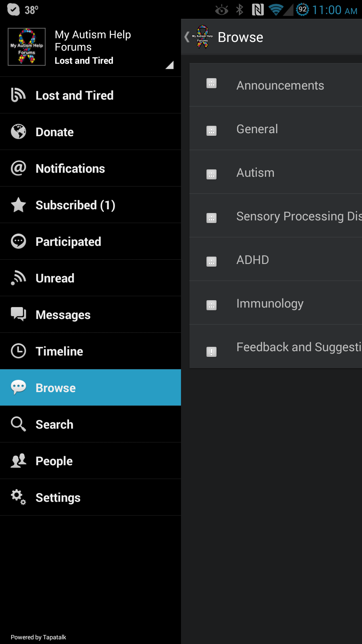Open the Messages menu item
The height and width of the screenshot is (644, 362).
pos(90,314)
